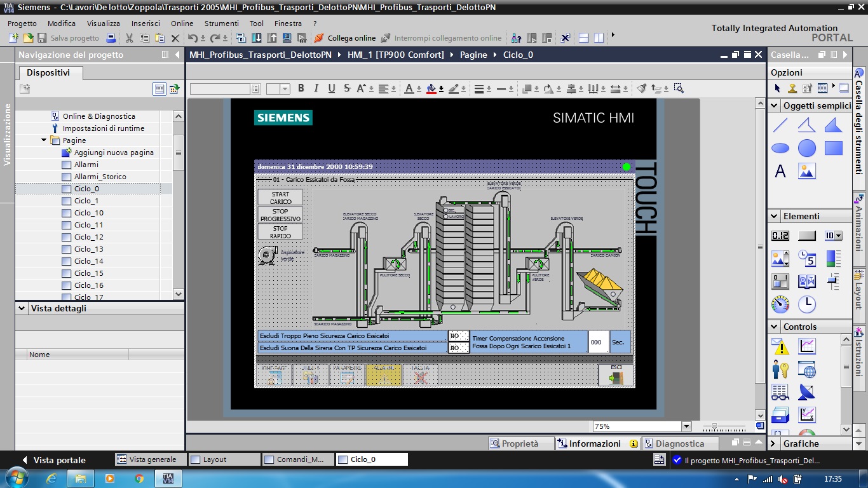Collapse the Elementi section
The width and height of the screenshot is (868, 488).
click(774, 216)
